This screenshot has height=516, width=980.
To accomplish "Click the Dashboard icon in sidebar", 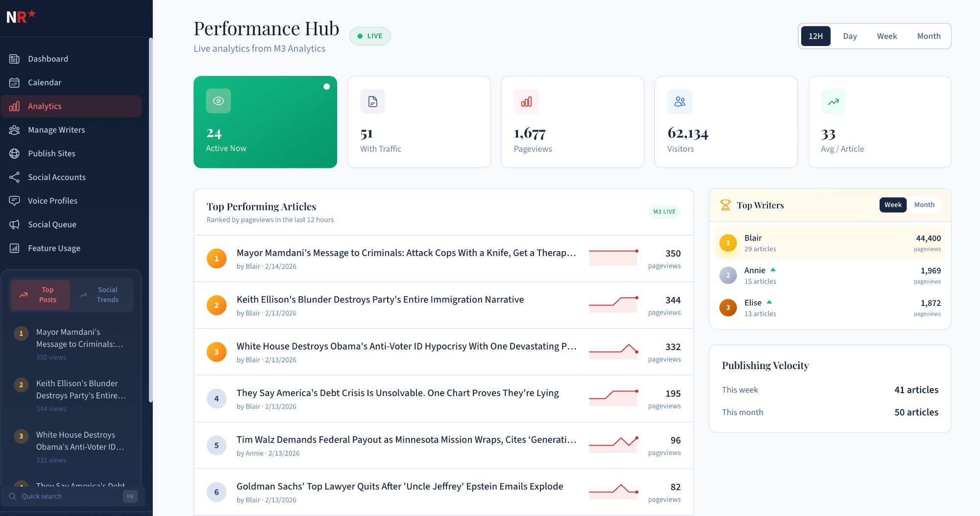I will coord(14,59).
